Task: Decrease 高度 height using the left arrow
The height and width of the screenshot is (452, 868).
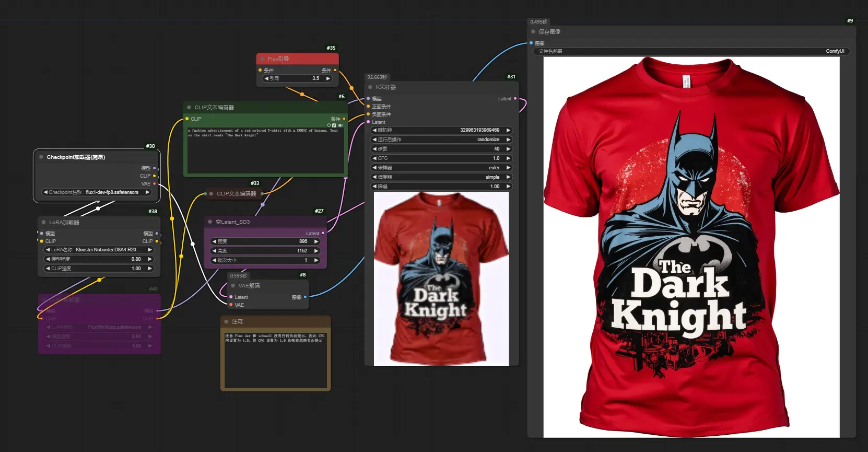Action: click(214, 251)
